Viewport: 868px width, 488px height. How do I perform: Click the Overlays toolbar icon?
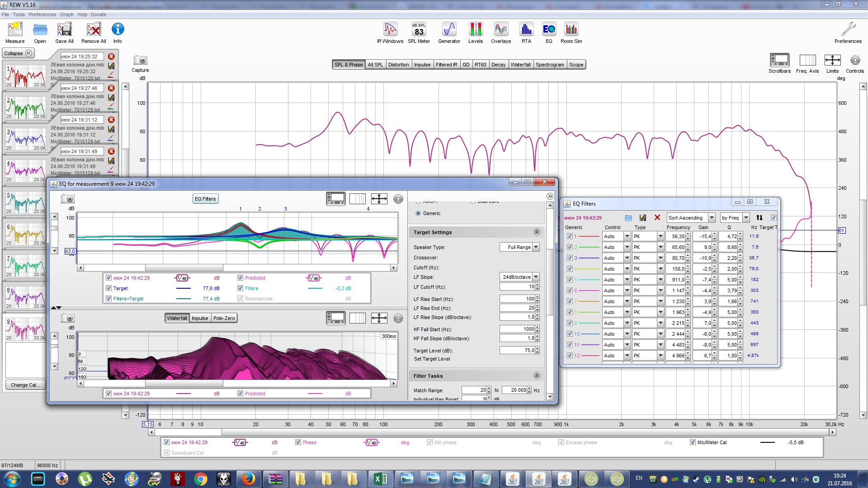(x=501, y=30)
